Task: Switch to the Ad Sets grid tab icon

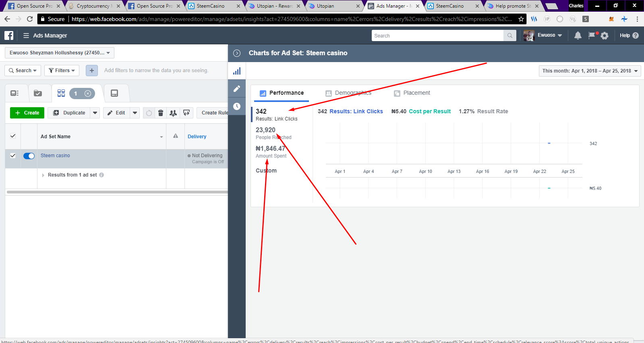Action: 61,93
